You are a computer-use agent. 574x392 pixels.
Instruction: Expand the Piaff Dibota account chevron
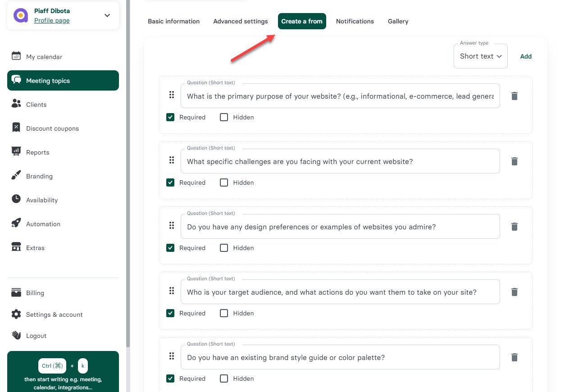[107, 15]
